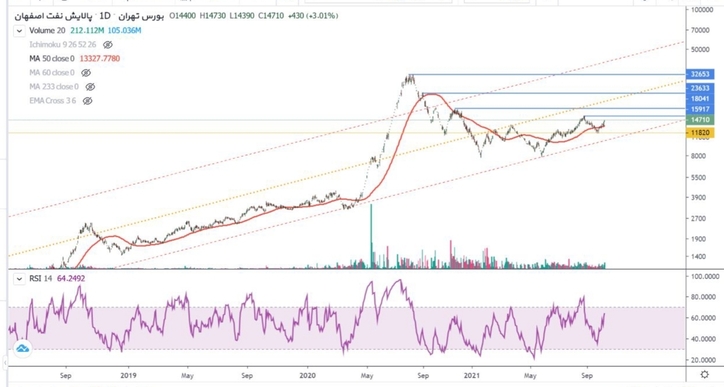724x387 pixels.
Task: Click the 15917 price level label
Action: (x=700, y=109)
